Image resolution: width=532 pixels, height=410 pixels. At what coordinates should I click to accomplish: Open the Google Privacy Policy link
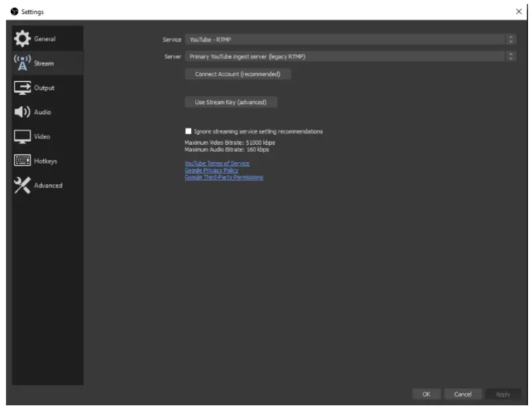(211, 170)
